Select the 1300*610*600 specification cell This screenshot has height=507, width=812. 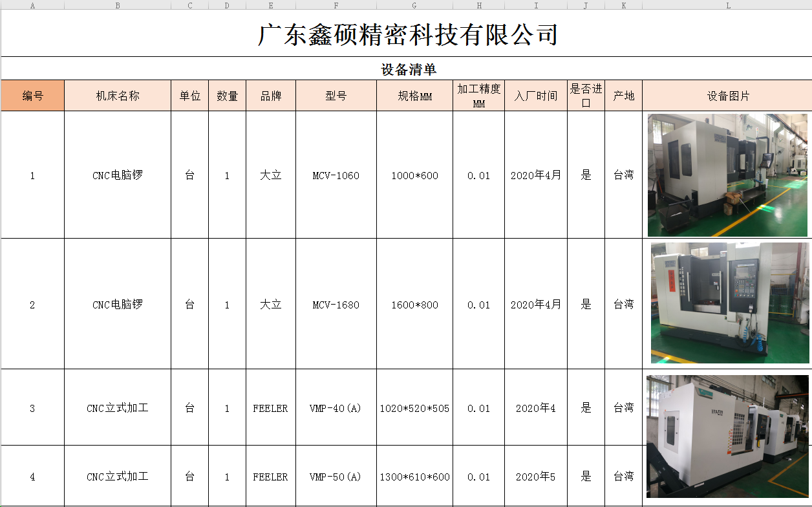click(414, 477)
